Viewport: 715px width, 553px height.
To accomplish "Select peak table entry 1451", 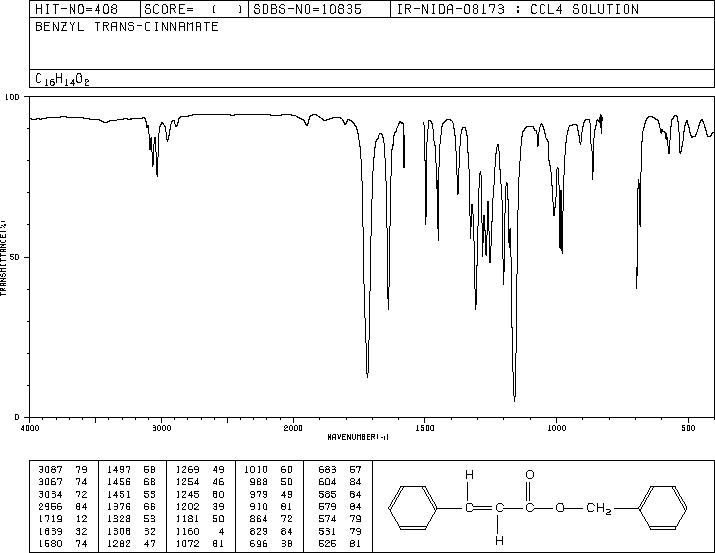I will [119, 494].
